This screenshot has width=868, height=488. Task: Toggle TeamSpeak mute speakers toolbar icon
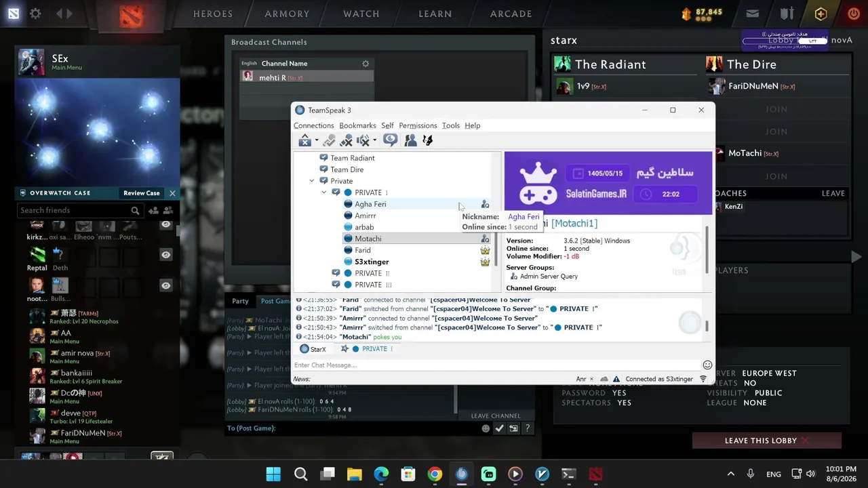363,140
